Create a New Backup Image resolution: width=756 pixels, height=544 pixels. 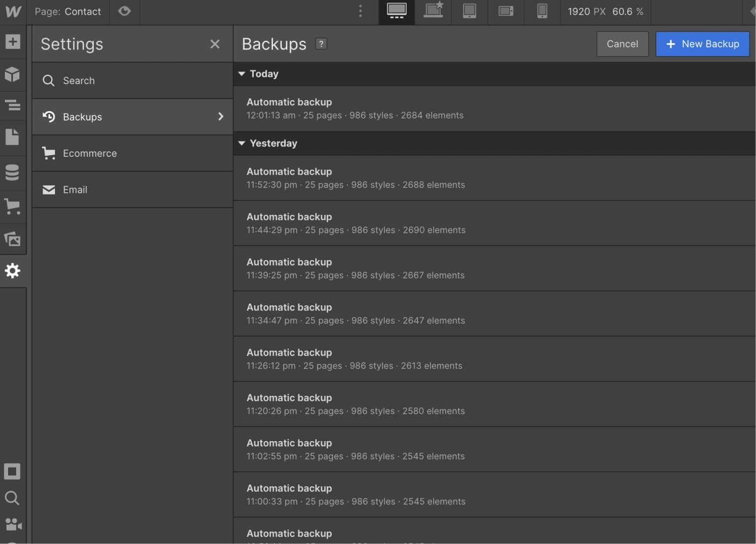(702, 44)
